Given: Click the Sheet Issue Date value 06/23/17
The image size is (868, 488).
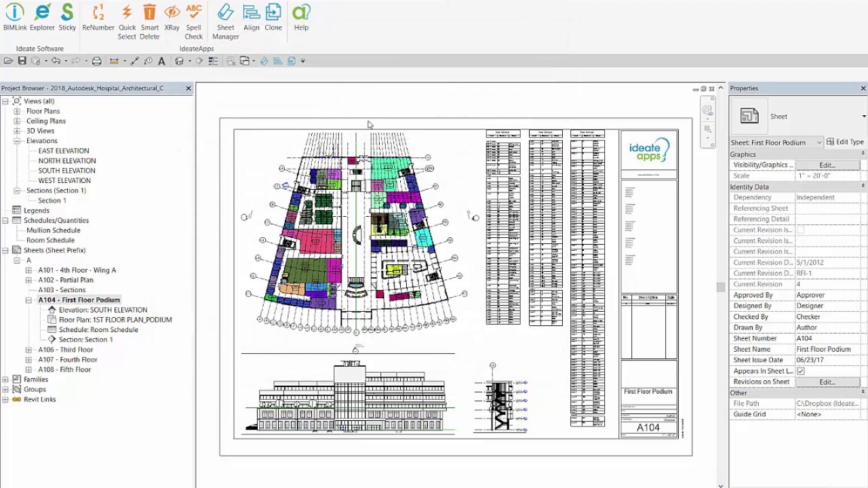Looking at the screenshot, I should (x=828, y=360).
